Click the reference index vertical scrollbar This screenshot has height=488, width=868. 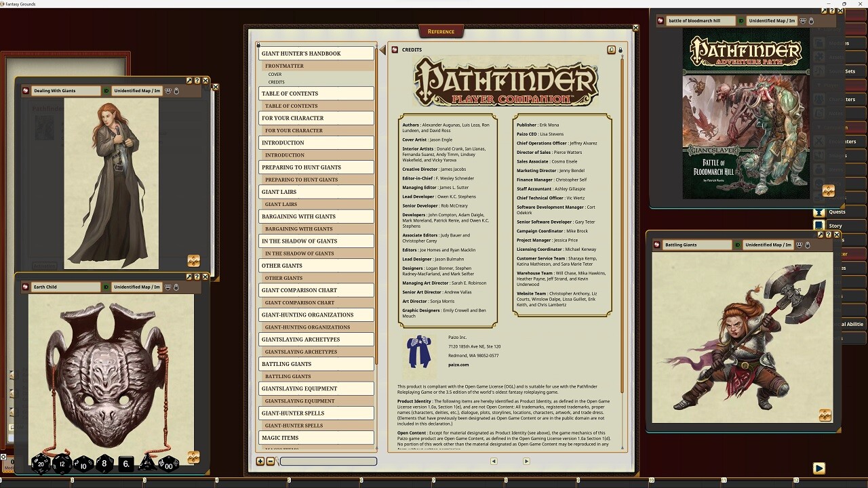376,203
